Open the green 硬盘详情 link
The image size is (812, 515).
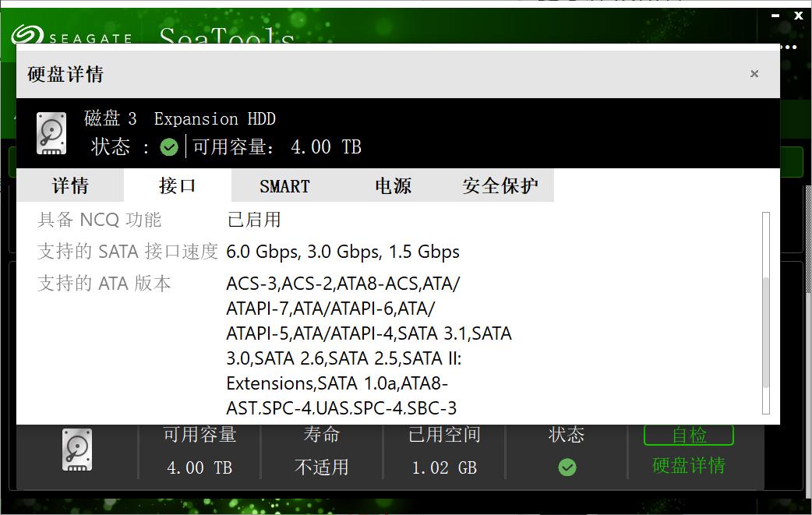[689, 466]
